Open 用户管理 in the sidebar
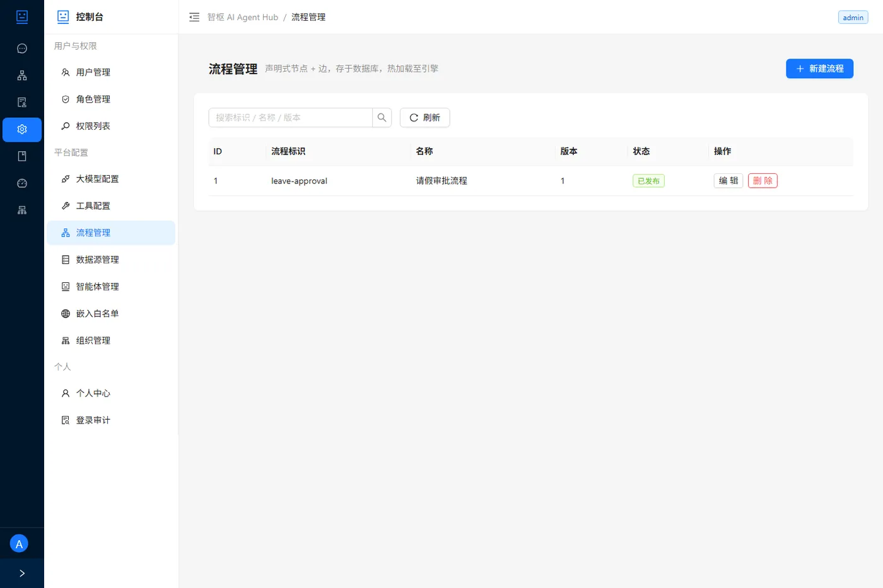The image size is (883, 588). pyautogui.click(x=111, y=72)
